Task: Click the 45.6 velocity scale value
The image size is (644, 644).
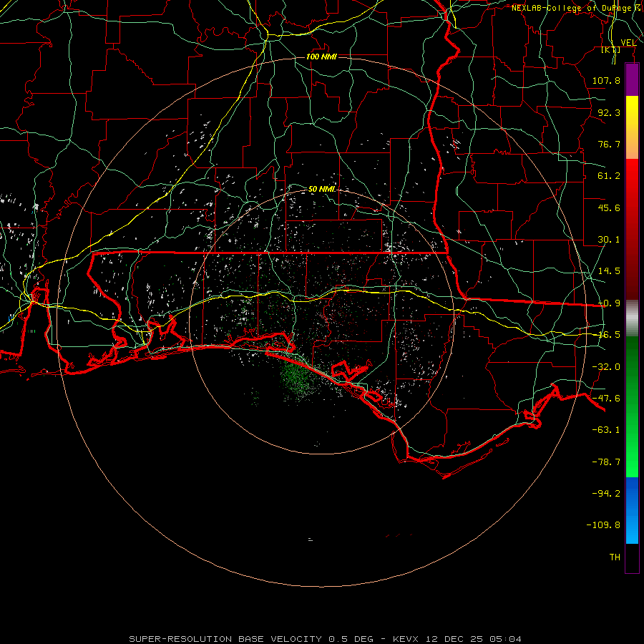Action: click(609, 208)
